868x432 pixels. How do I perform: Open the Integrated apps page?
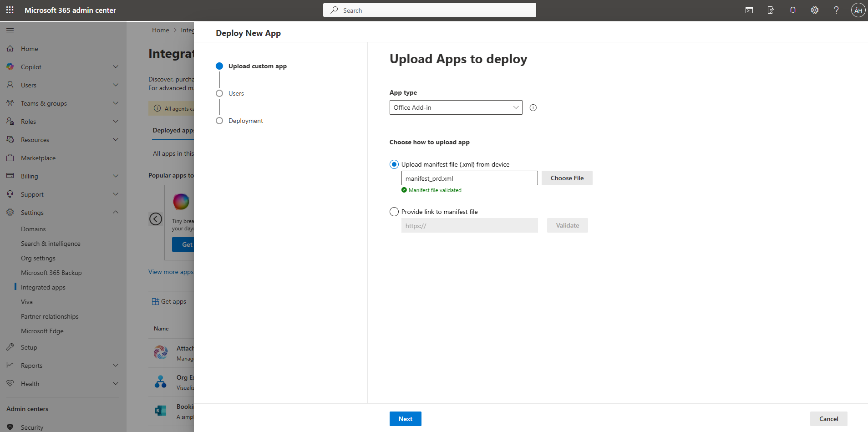[x=43, y=287]
